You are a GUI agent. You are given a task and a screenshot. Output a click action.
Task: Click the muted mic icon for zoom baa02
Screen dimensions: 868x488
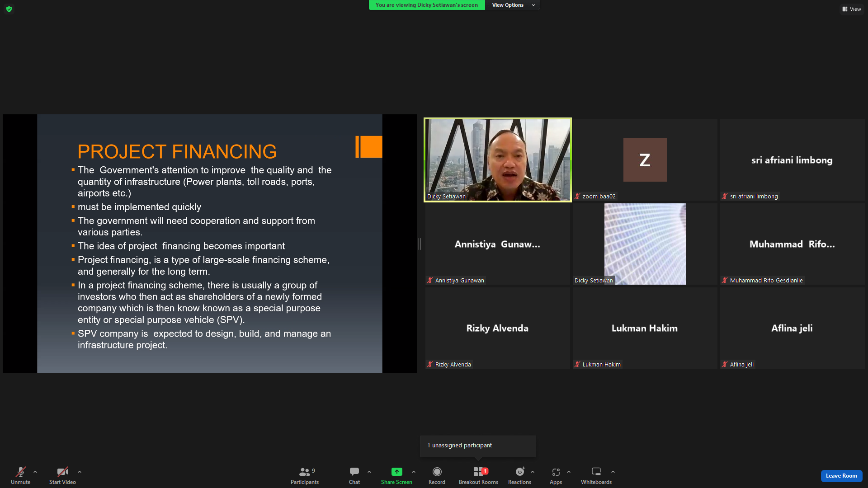pos(577,196)
